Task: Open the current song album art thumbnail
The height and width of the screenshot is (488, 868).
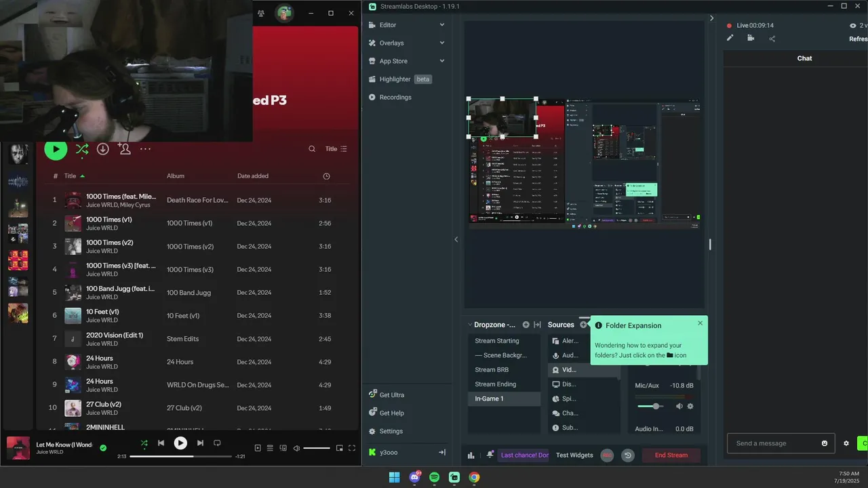Action: pos(18,448)
